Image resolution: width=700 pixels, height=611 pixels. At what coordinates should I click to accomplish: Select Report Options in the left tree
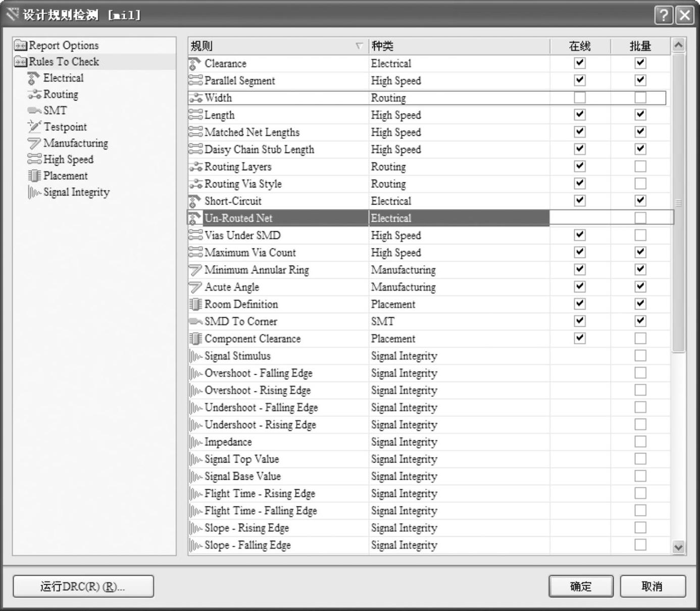64,45
